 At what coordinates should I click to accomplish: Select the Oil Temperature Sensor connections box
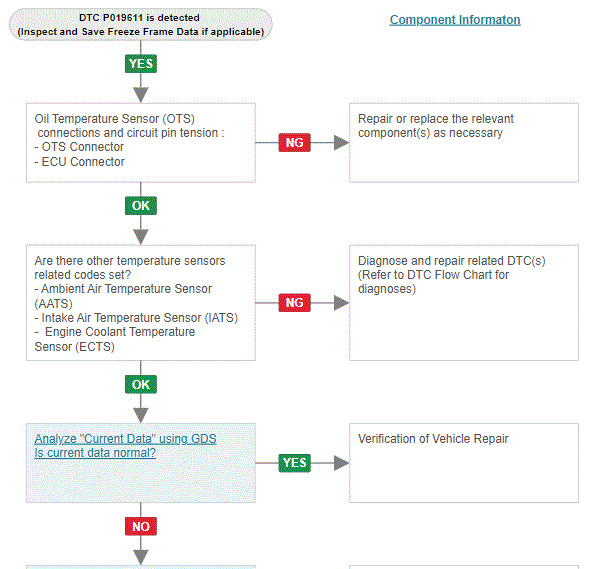click(x=141, y=143)
